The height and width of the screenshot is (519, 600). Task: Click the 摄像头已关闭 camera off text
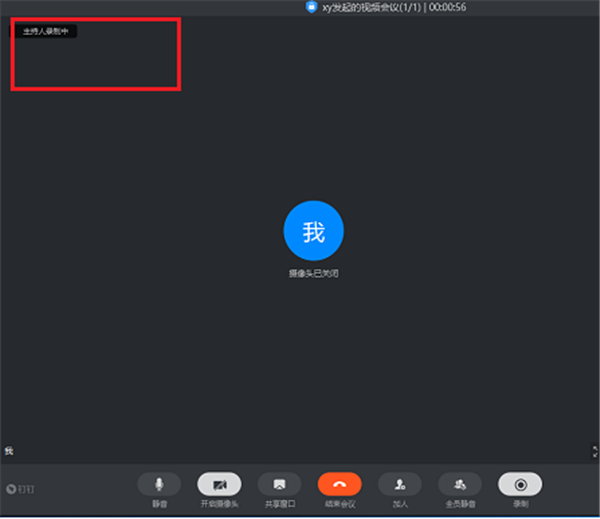click(313, 274)
